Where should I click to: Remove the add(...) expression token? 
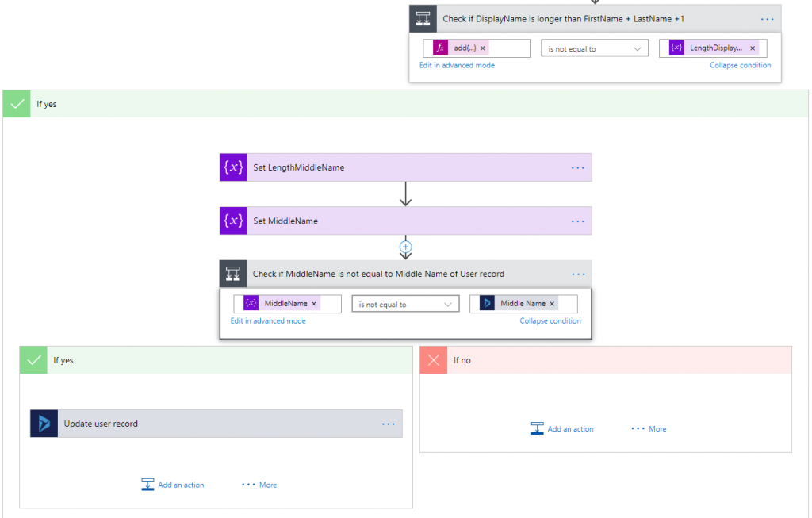point(483,48)
